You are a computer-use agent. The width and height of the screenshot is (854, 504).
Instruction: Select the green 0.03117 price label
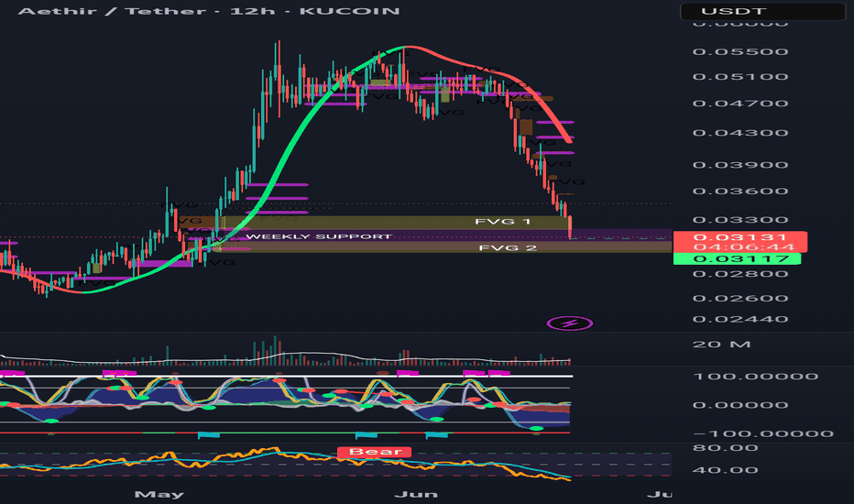[x=737, y=258]
